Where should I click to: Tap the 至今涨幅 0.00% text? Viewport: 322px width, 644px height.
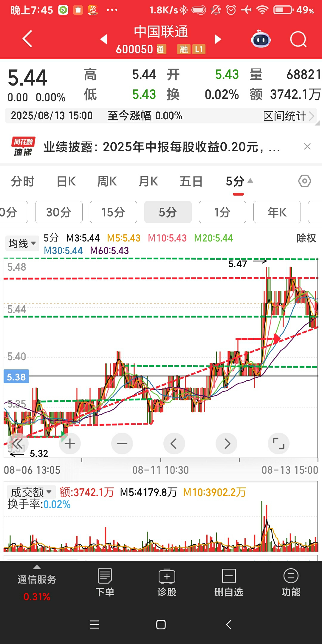click(x=145, y=116)
